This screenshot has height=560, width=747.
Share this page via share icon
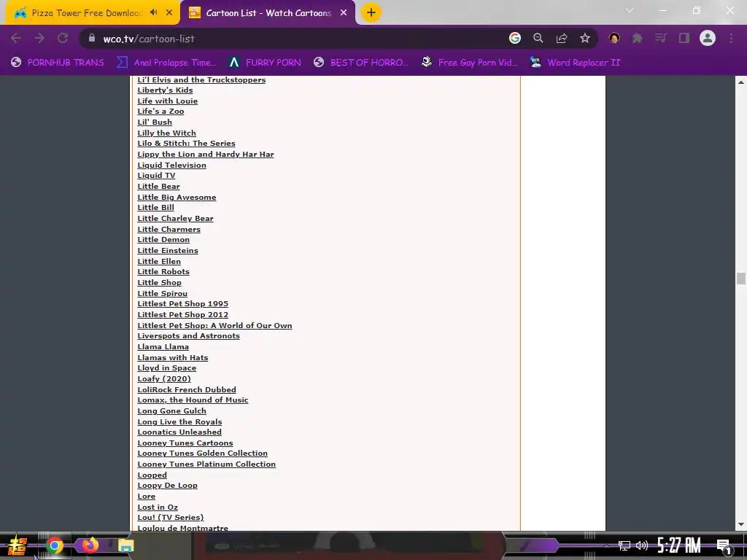point(562,38)
